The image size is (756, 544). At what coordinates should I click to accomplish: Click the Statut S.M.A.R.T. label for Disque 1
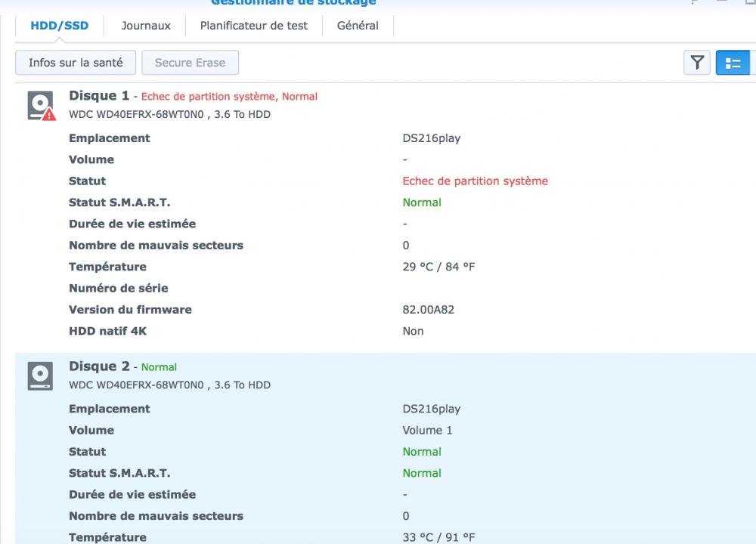tap(119, 202)
